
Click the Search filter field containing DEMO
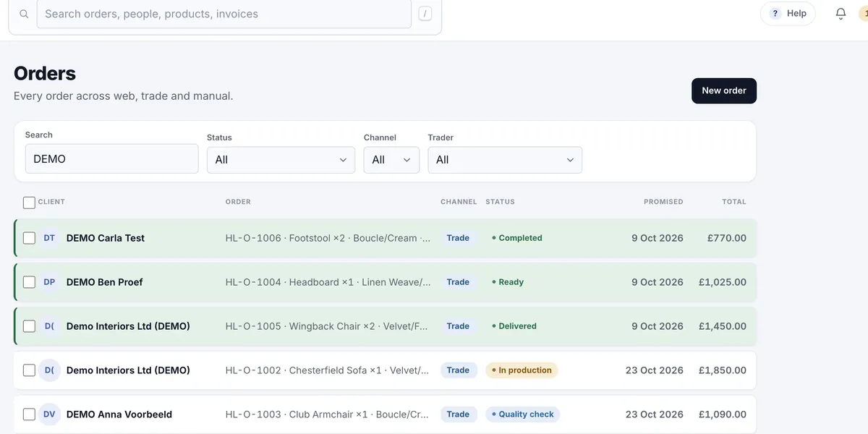click(111, 158)
